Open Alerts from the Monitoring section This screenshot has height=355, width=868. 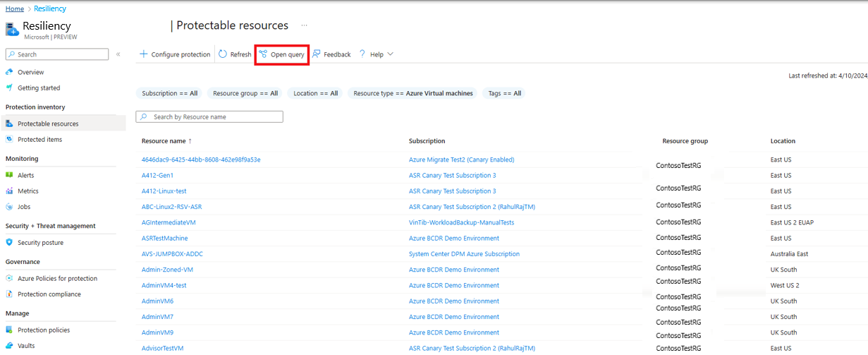25,175
